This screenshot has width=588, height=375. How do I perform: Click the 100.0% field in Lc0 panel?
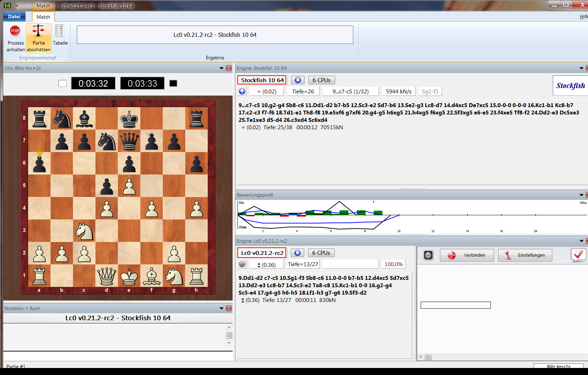coord(394,264)
